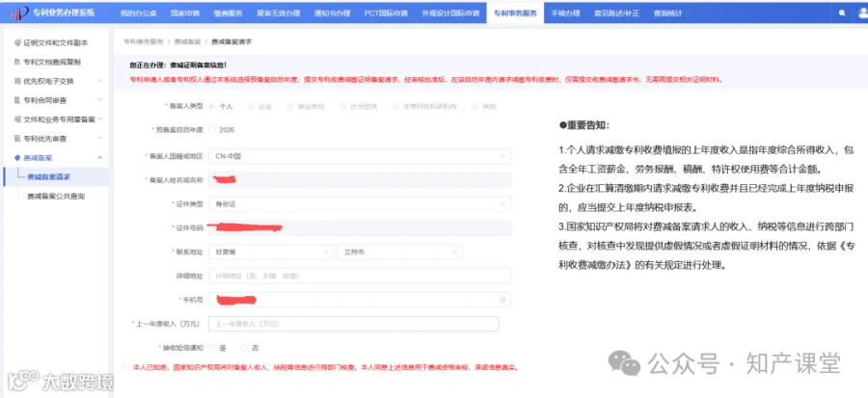Choose 否 for 接收短信通知
This screenshot has height=398, width=868.
pyautogui.click(x=244, y=348)
